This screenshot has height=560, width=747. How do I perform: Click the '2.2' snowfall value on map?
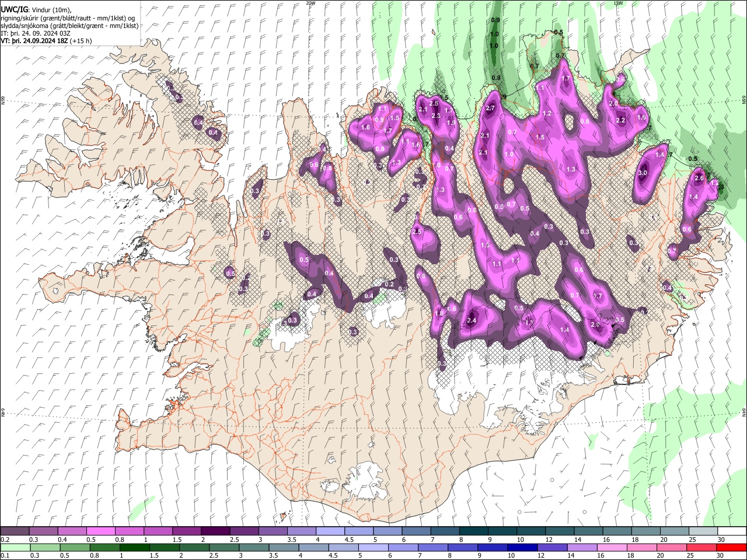[620, 121]
